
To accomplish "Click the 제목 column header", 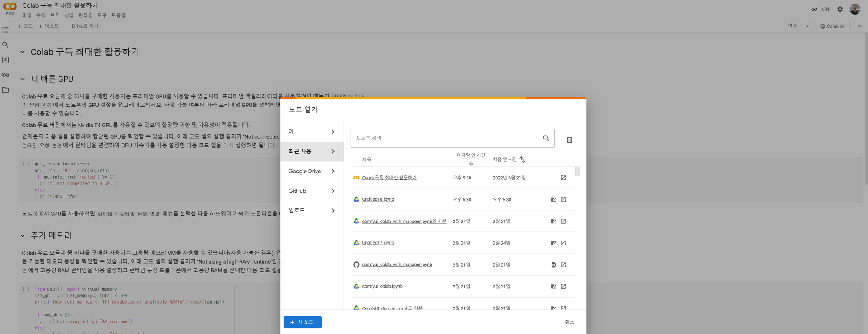I will pyautogui.click(x=367, y=159).
